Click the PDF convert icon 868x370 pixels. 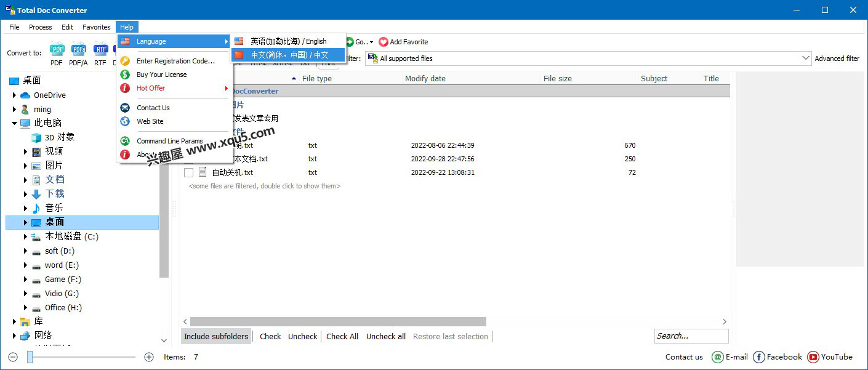pyautogui.click(x=57, y=50)
